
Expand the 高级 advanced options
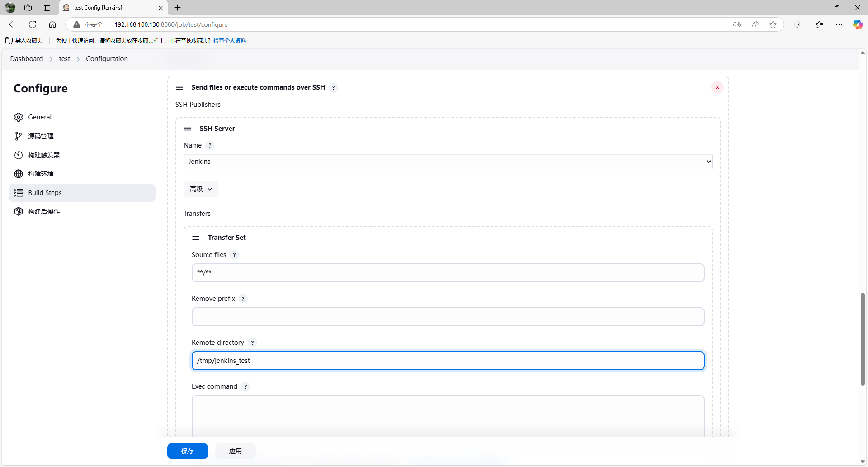coord(201,189)
